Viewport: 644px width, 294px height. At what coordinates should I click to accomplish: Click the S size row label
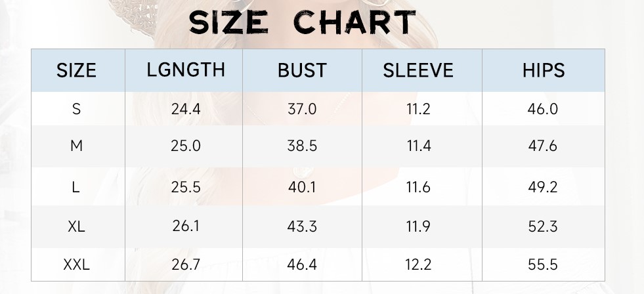click(x=76, y=109)
